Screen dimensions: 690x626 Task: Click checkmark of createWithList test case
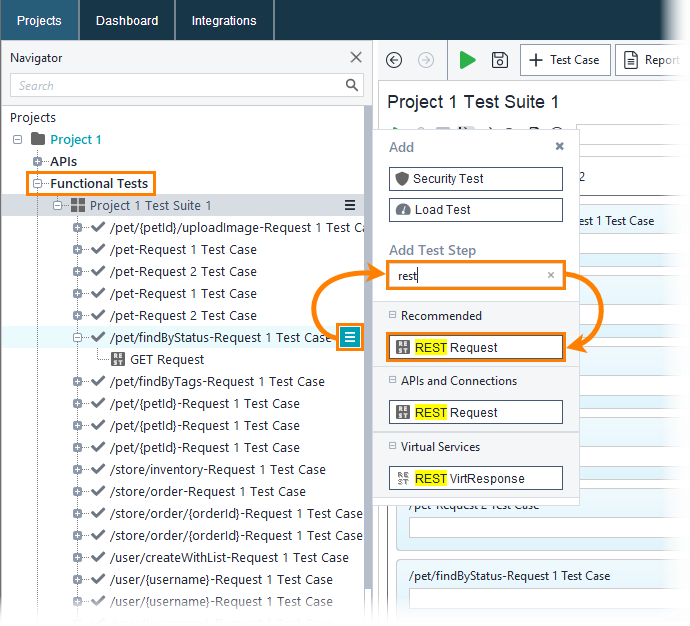click(98, 556)
